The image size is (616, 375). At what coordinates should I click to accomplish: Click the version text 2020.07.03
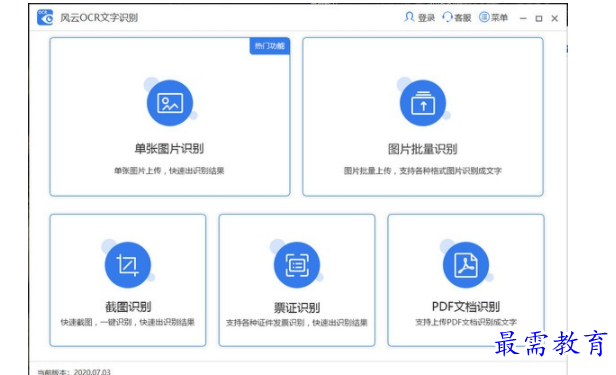[x=92, y=371]
